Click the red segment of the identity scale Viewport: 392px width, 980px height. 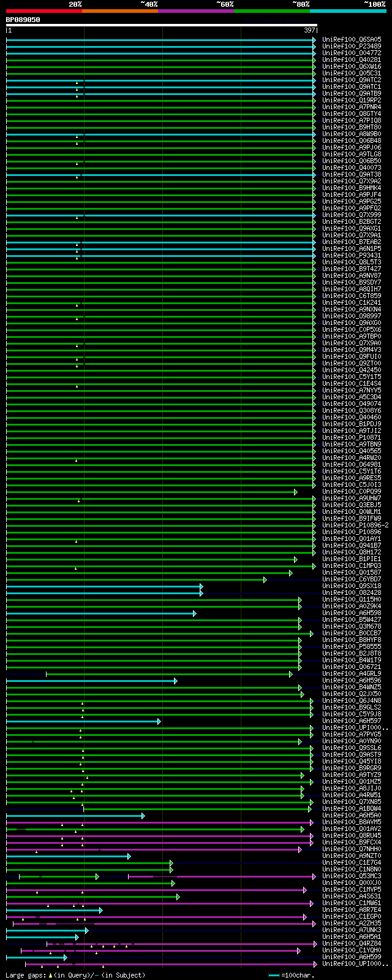point(44,10)
